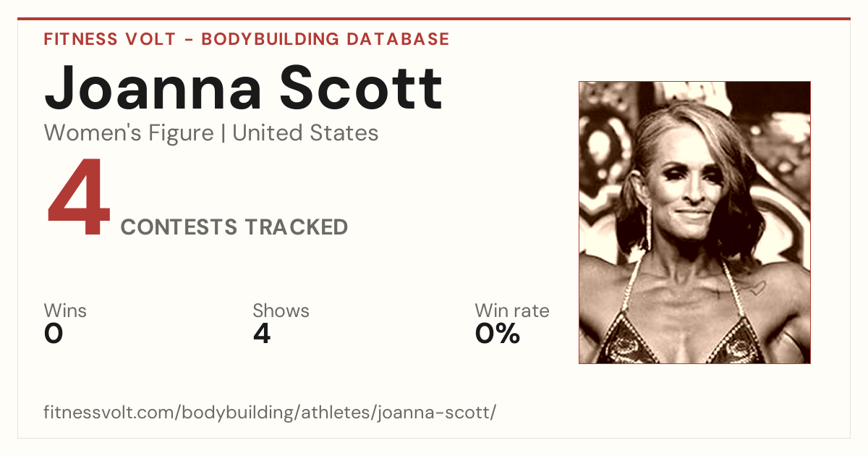Click the Fitness Volt Bodybuilding Database header

(x=247, y=39)
